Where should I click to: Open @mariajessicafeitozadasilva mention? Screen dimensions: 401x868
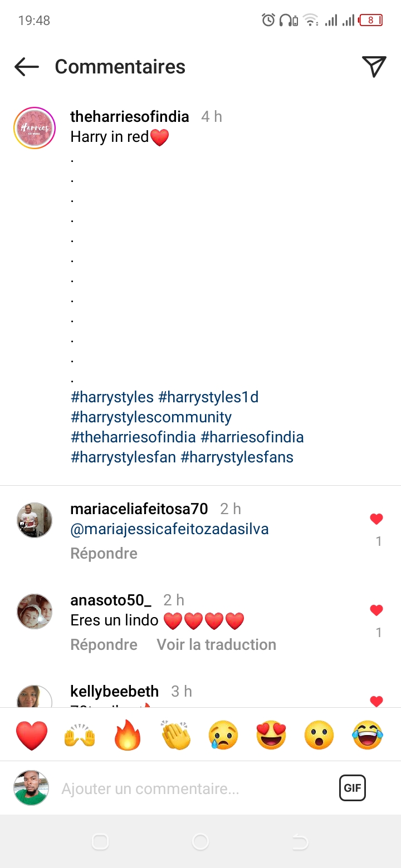pos(170,529)
